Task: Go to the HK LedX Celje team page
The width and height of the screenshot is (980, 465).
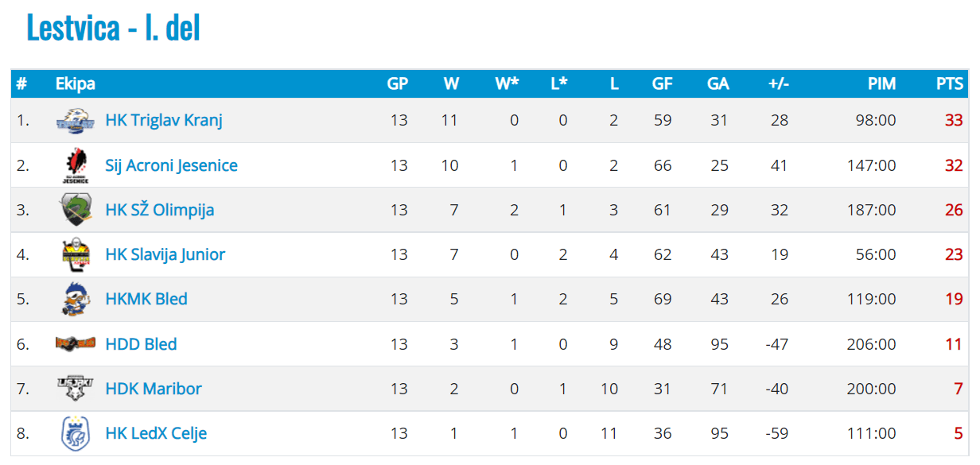Action: [x=156, y=433]
